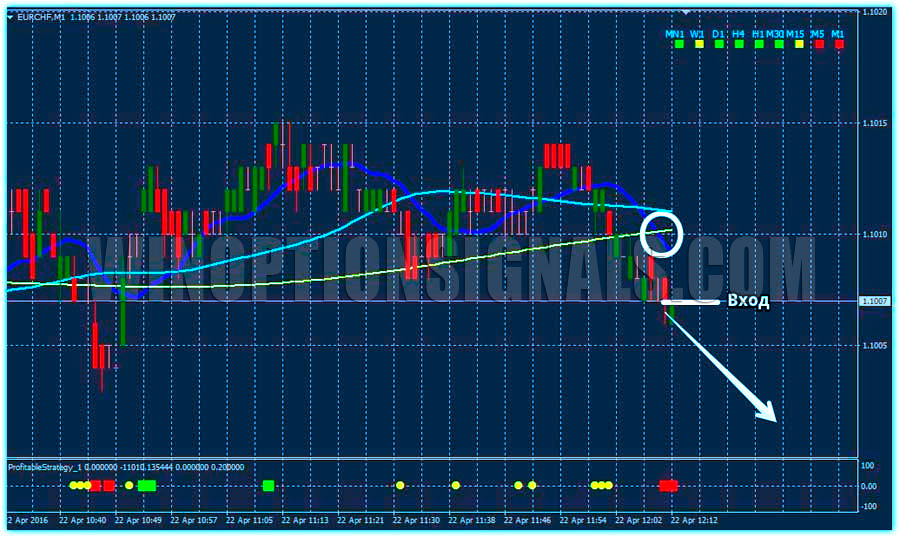Viewport: 900px width, 537px height.
Task: Click the H4 timeframe green indicator square
Action: pos(739,46)
